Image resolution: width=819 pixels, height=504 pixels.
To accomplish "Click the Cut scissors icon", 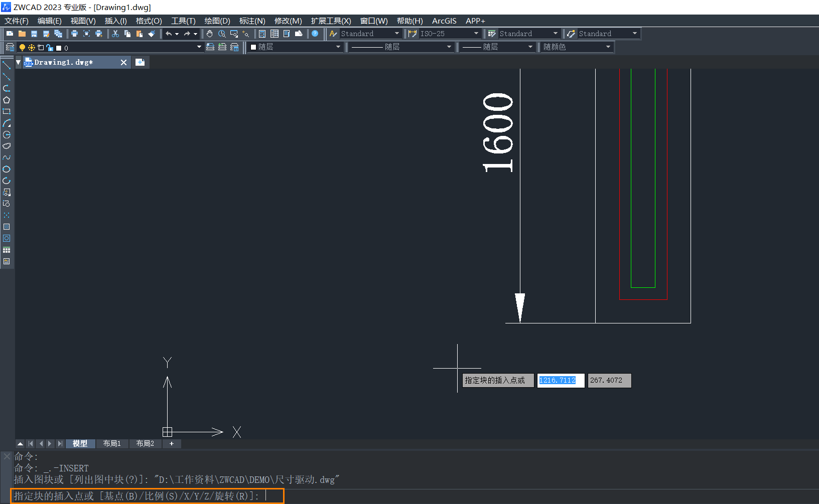I will 115,34.
